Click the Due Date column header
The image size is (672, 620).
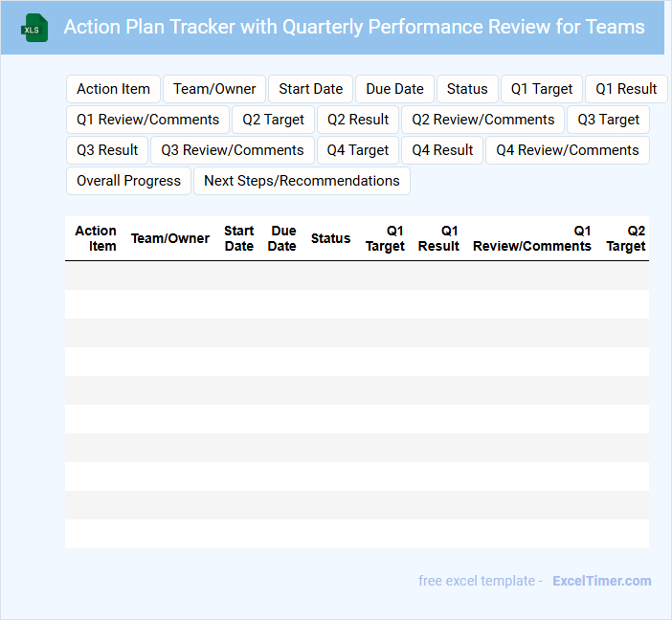click(282, 238)
